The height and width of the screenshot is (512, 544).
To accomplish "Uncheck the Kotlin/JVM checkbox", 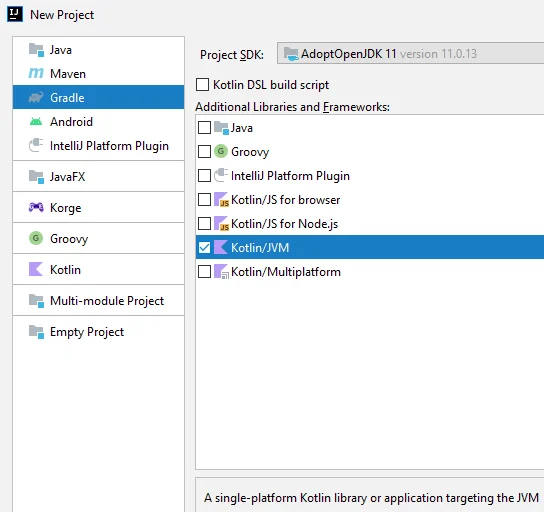I will [204, 247].
